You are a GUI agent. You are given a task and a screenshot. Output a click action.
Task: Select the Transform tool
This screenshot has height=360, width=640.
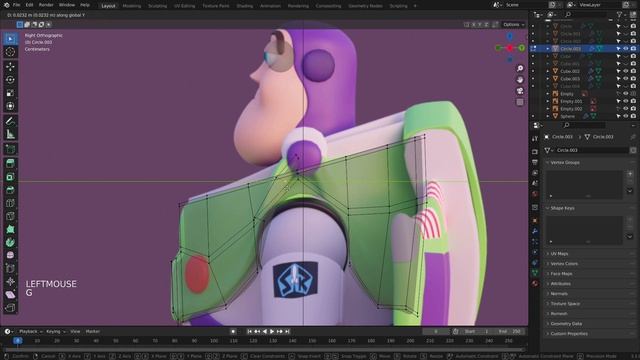tap(10, 106)
